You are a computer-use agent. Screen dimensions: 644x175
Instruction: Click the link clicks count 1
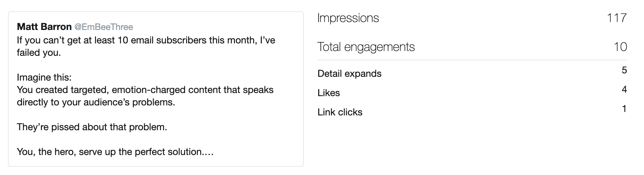pyautogui.click(x=624, y=109)
